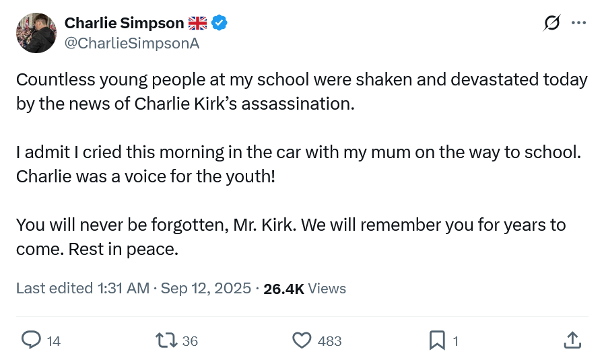Open the reply comment icon
This screenshot has height=364, width=604.
click(x=31, y=340)
